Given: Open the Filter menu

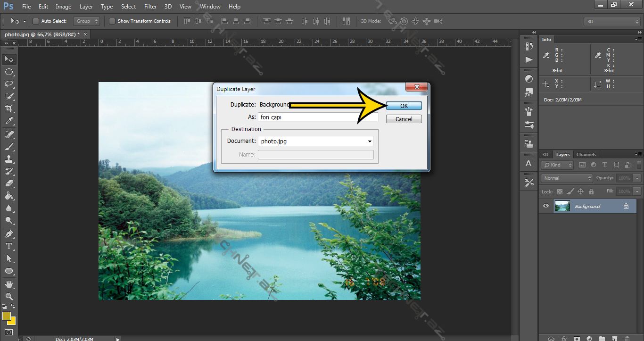Looking at the screenshot, I should pyautogui.click(x=150, y=7).
